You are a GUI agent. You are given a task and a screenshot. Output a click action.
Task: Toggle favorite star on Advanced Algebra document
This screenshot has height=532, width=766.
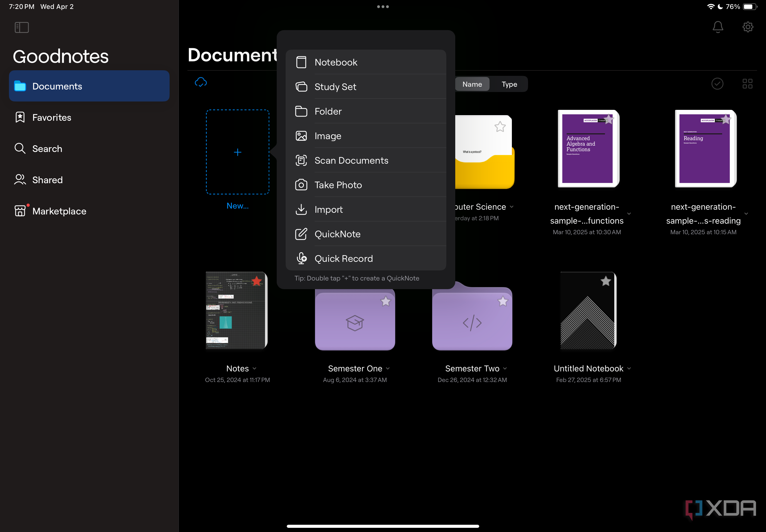pyautogui.click(x=609, y=119)
